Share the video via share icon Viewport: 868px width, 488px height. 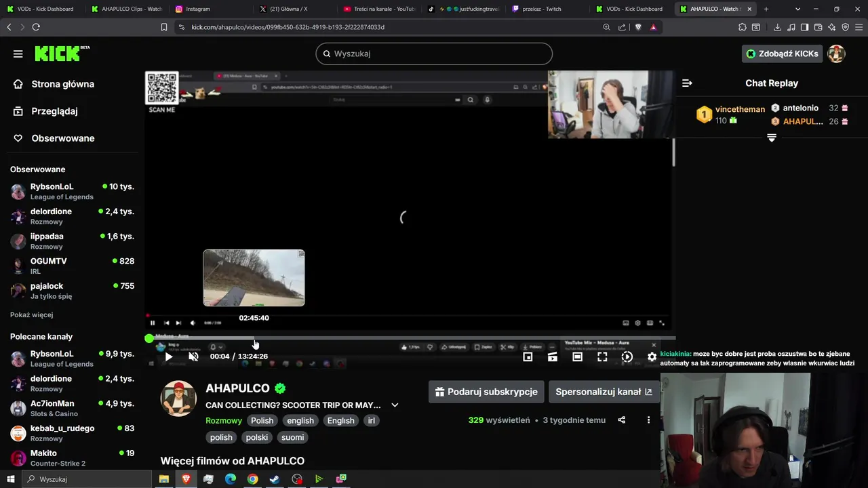pos(622,420)
